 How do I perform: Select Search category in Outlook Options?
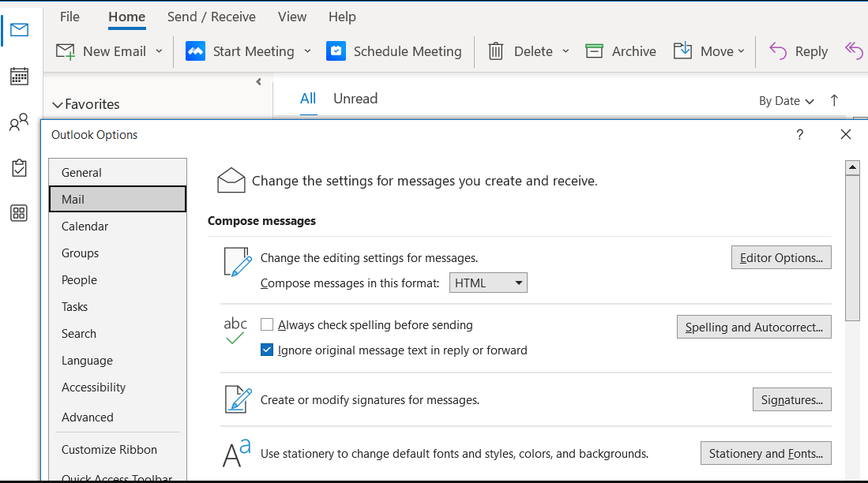coord(118,334)
